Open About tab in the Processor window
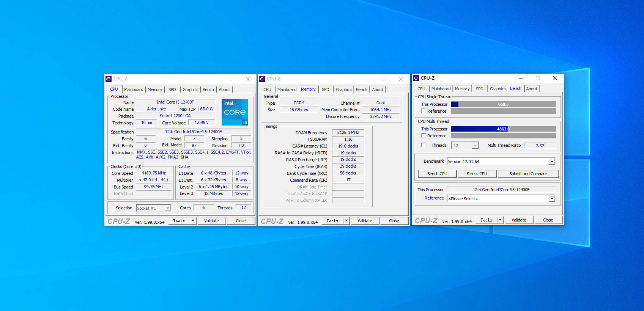The width and height of the screenshot is (644, 311). [x=224, y=90]
